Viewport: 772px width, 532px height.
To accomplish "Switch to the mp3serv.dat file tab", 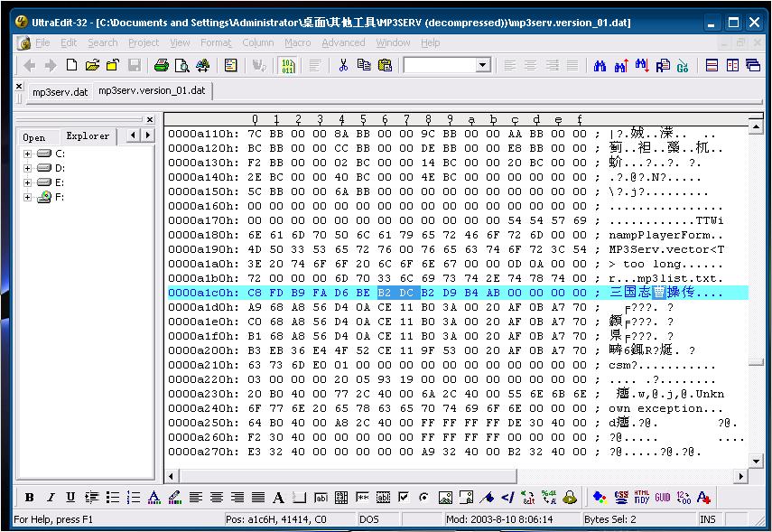I will (60, 92).
